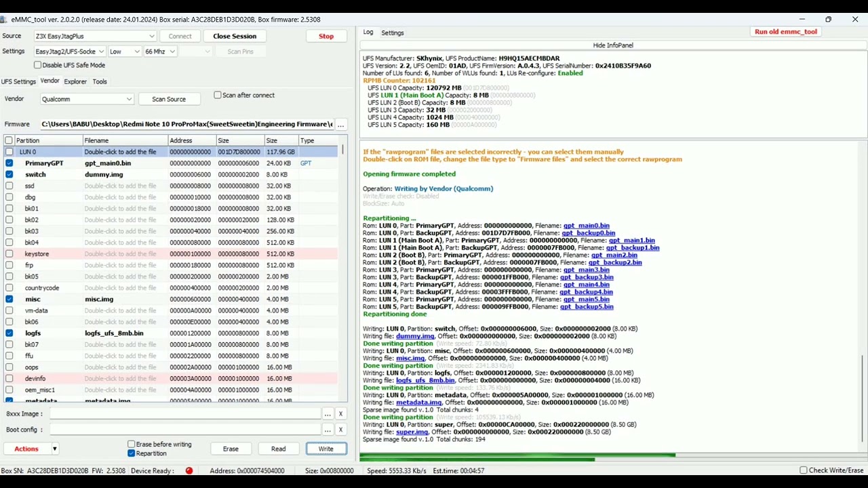The image size is (868, 488).
Task: Select the devinfo partition row
Action: (171, 378)
